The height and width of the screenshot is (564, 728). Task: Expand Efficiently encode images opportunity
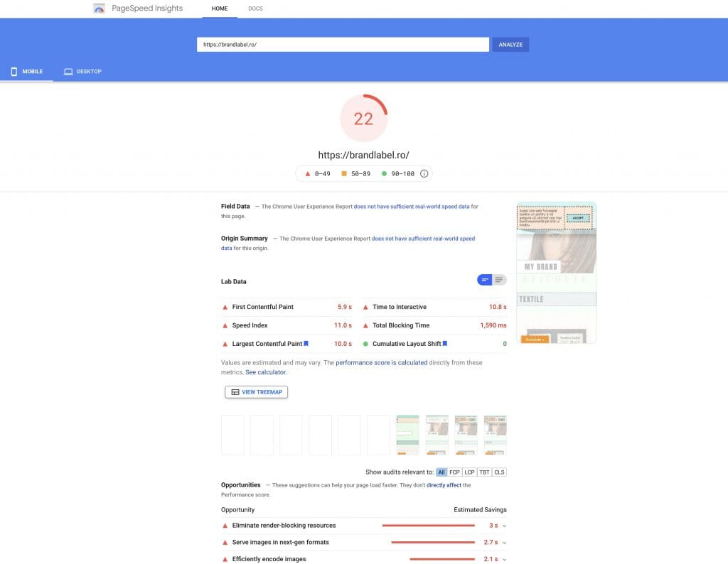coord(504,559)
